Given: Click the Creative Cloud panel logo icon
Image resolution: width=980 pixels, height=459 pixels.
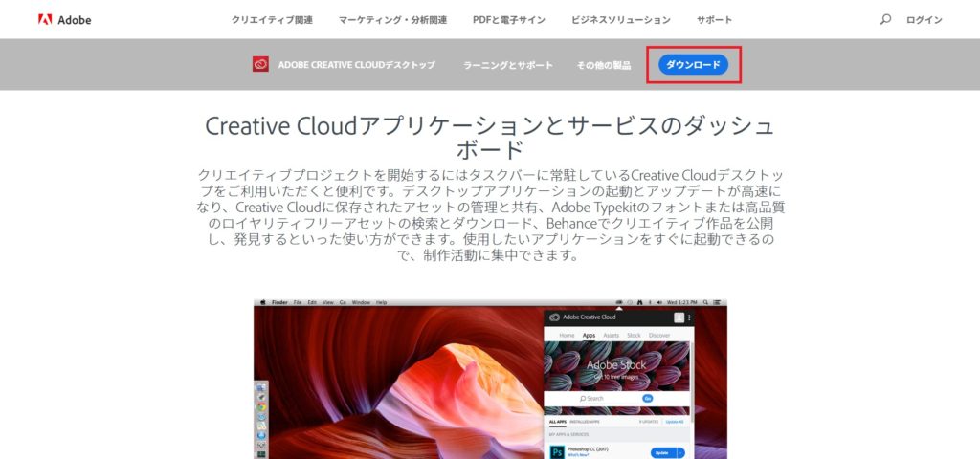Looking at the screenshot, I should tap(554, 317).
